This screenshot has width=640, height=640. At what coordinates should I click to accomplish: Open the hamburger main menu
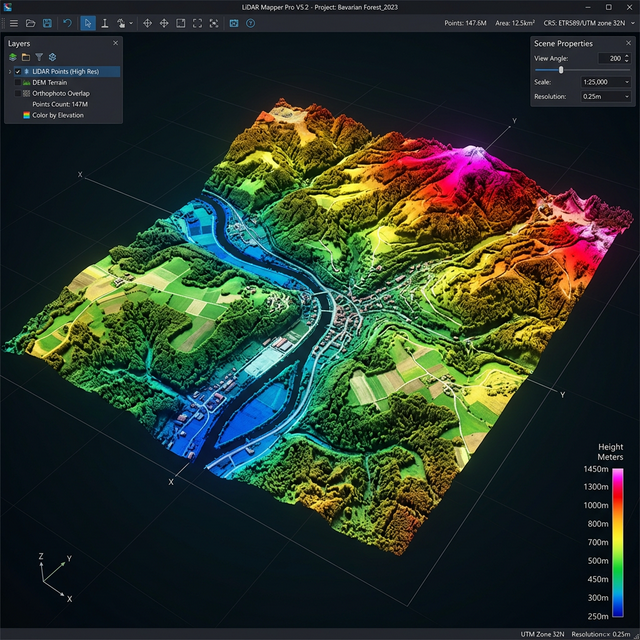[13, 22]
